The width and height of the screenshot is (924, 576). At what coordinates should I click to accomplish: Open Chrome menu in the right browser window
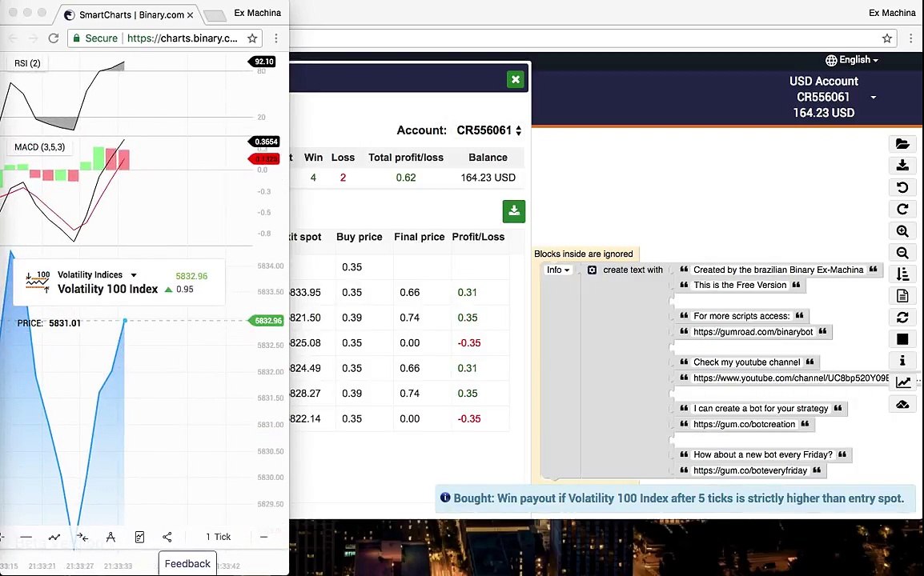coord(910,38)
